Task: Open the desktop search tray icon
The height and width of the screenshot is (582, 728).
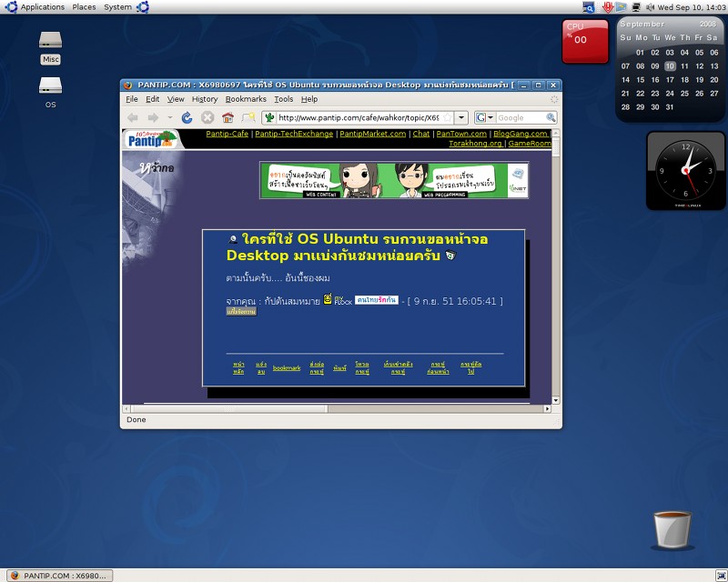Action: 589,7
